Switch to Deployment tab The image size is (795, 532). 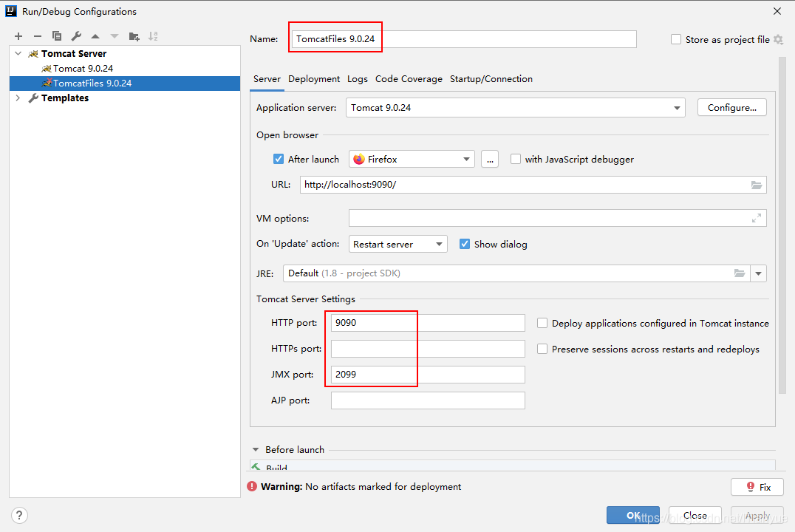tap(314, 79)
